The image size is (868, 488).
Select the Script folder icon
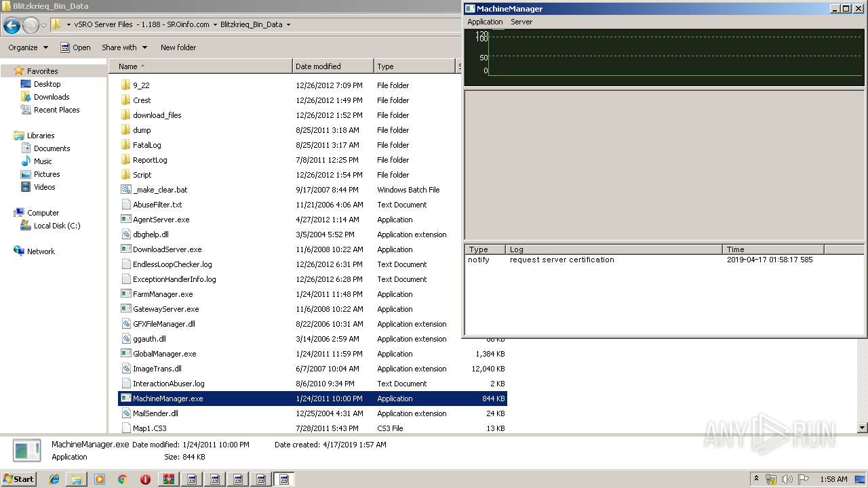tap(125, 175)
